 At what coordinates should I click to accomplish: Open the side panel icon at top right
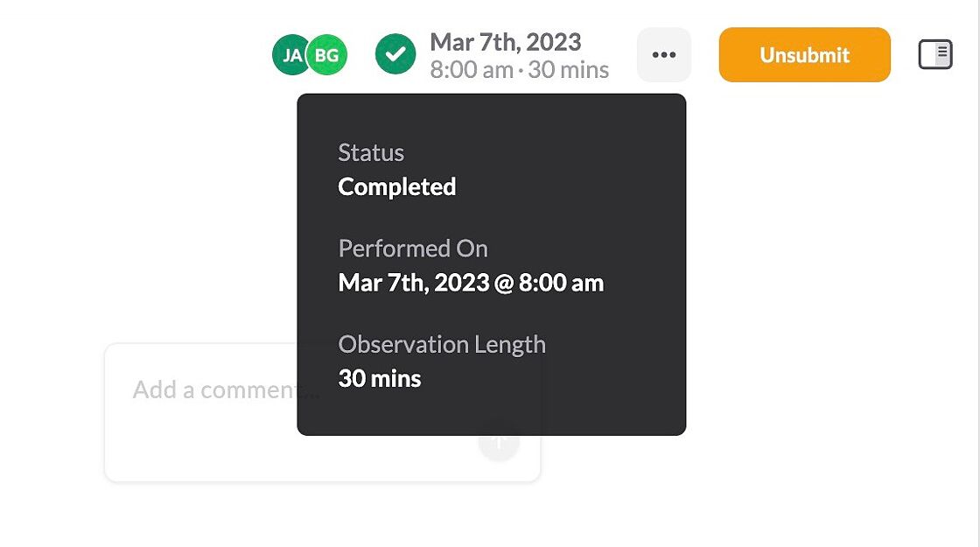coord(934,54)
